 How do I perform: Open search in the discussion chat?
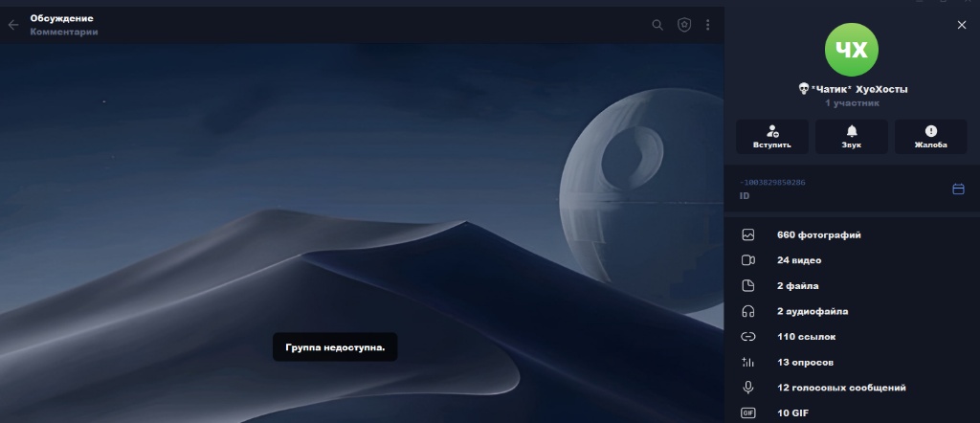click(657, 25)
